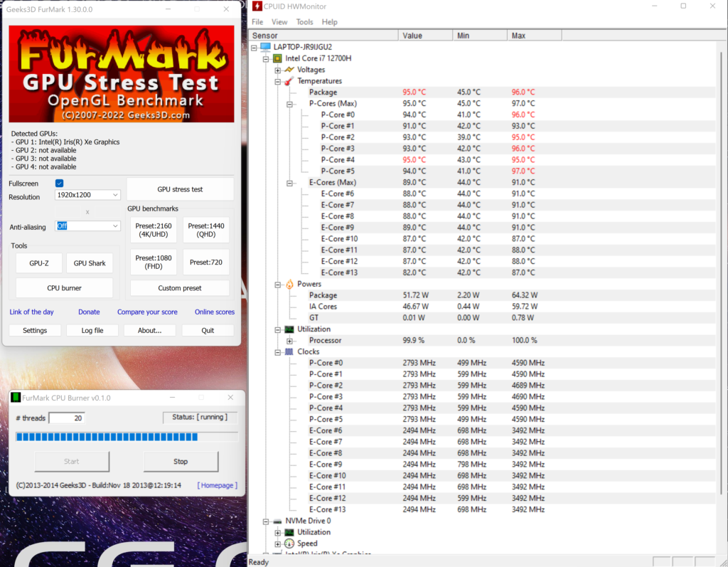
Task: Click the Donate link
Action: point(88,312)
